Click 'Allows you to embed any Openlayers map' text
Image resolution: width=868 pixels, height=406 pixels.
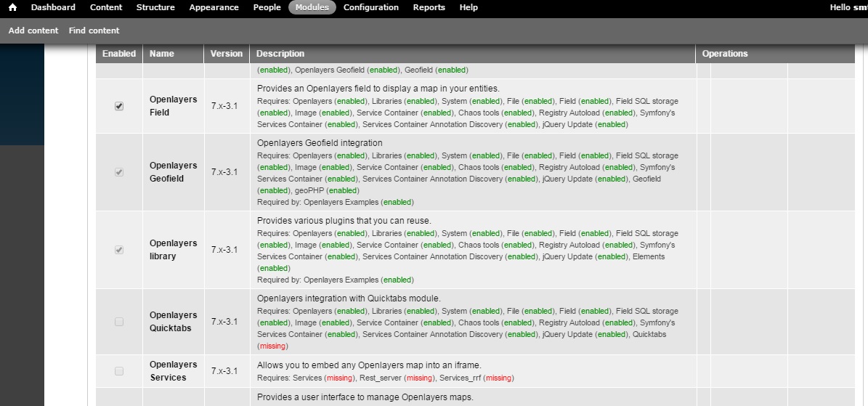click(x=369, y=365)
